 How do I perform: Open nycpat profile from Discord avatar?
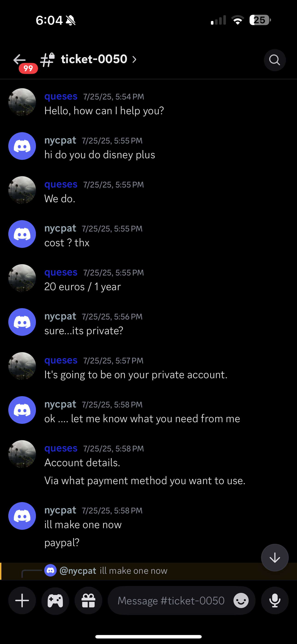tap(22, 146)
